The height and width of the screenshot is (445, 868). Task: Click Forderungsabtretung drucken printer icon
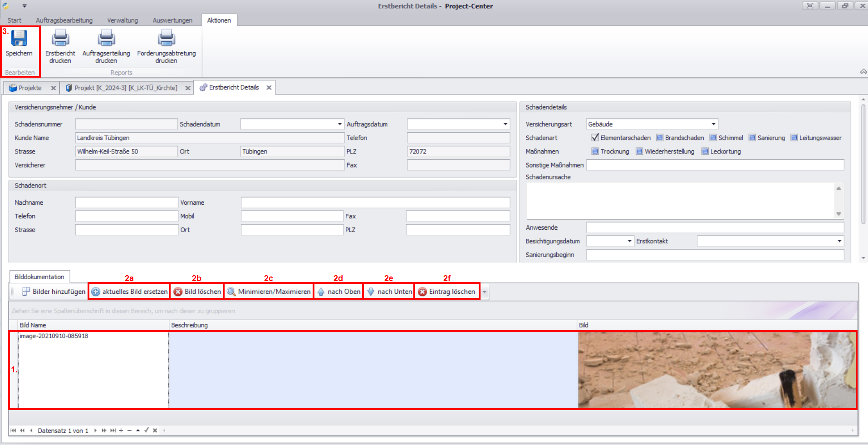click(166, 39)
